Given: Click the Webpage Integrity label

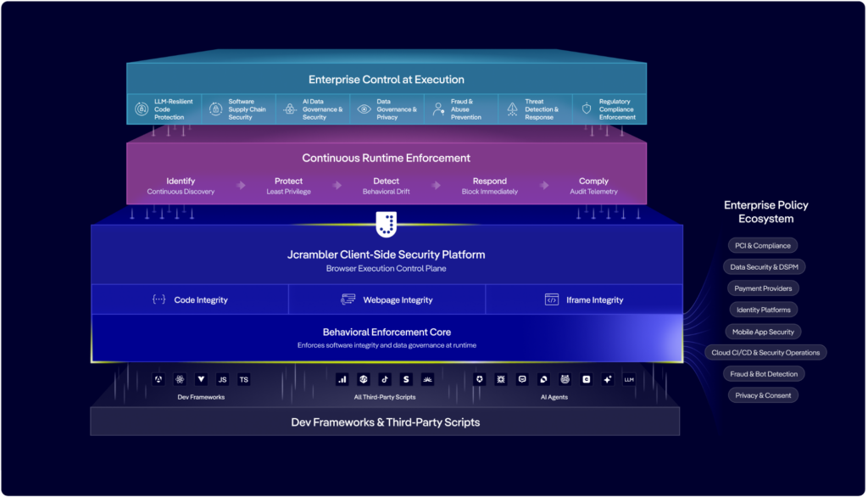Looking at the screenshot, I should pyautogui.click(x=398, y=300).
